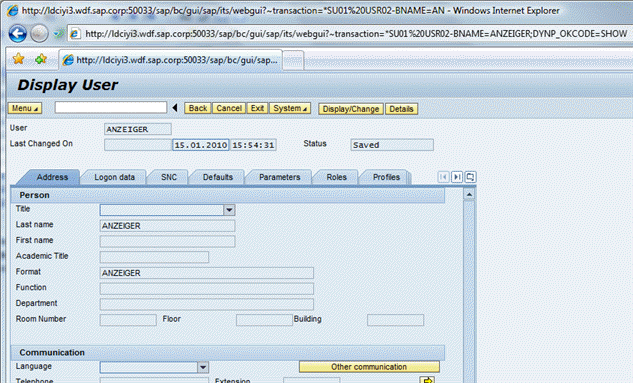The image size is (633, 383).
Task: Click the Other communication button
Action: point(369,367)
